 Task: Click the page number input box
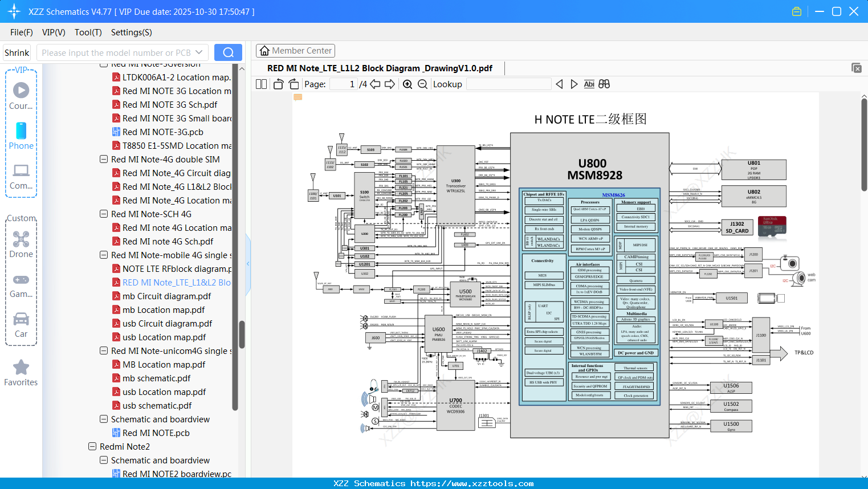[x=344, y=84]
